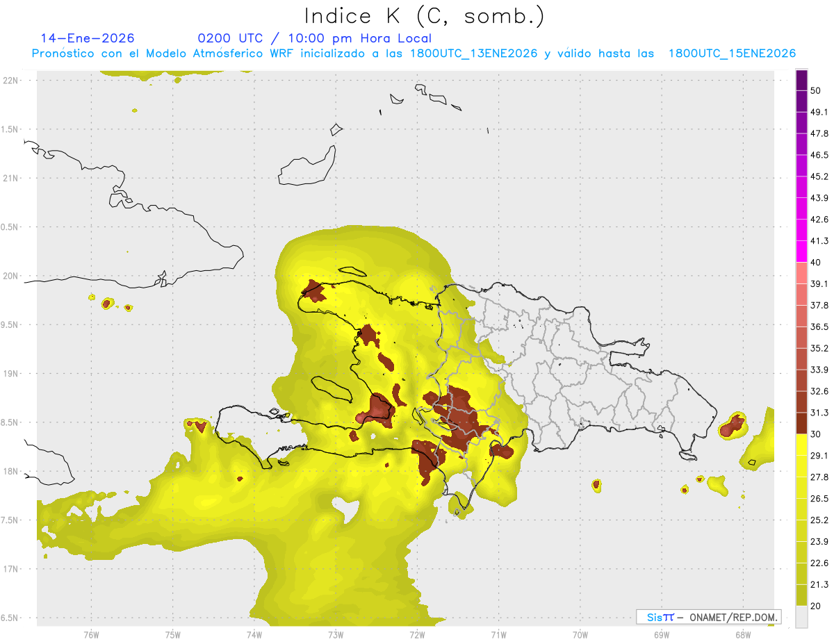Viewport: 834px width, 644px height.
Task: Click the '75W' longitude label
Action: 172,634
